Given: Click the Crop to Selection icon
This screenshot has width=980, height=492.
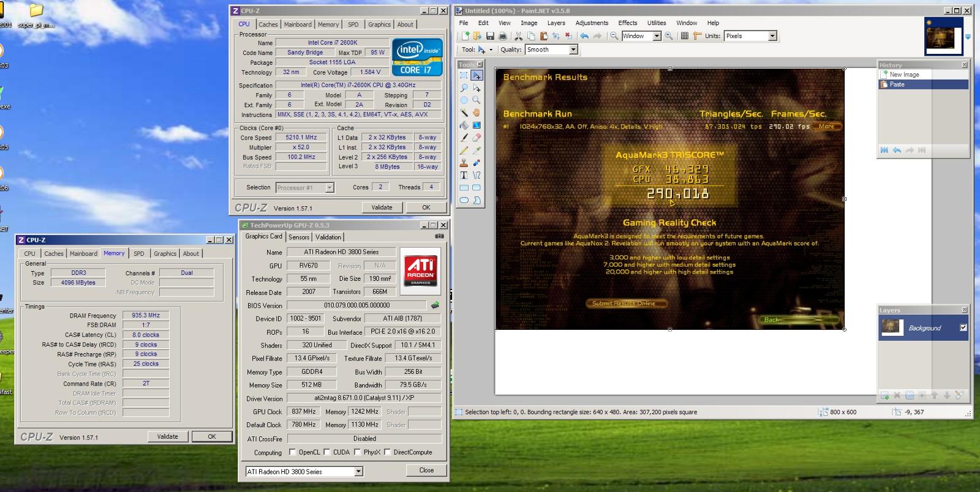Looking at the screenshot, I should (x=556, y=36).
